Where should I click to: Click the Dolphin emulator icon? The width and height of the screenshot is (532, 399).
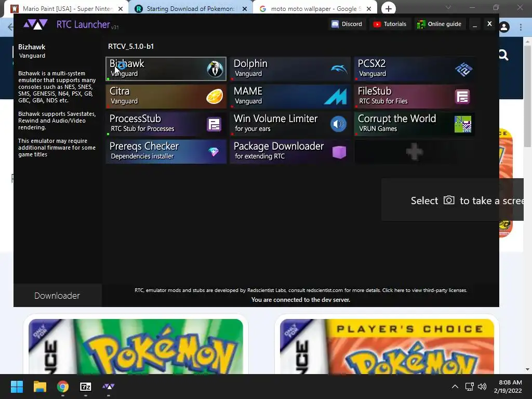(x=339, y=69)
